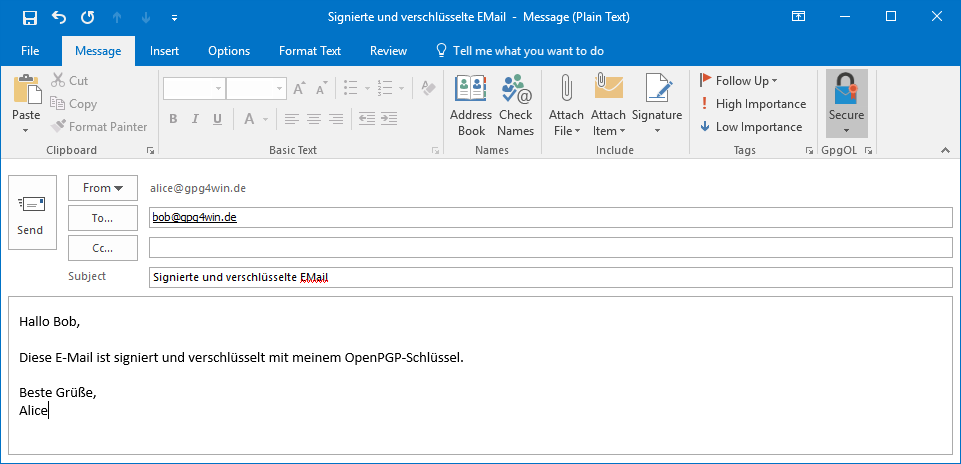
Task: Click the Check Names icon
Action: [x=515, y=89]
